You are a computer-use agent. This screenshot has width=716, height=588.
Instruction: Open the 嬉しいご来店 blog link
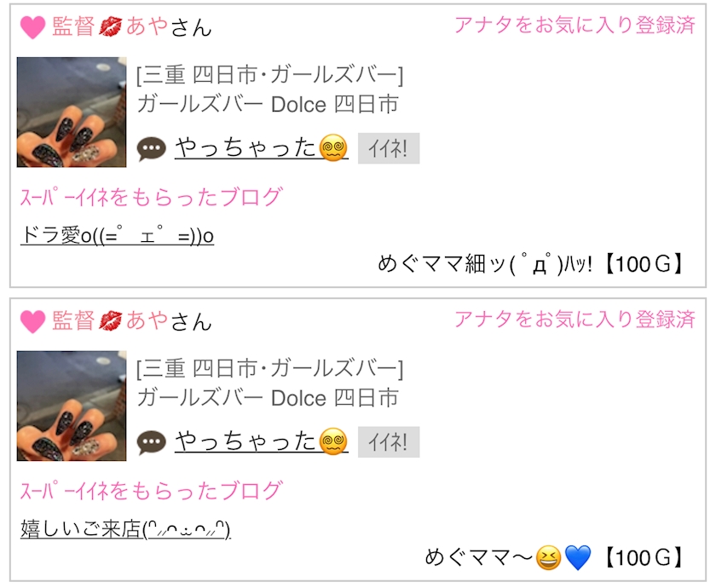[125, 529]
